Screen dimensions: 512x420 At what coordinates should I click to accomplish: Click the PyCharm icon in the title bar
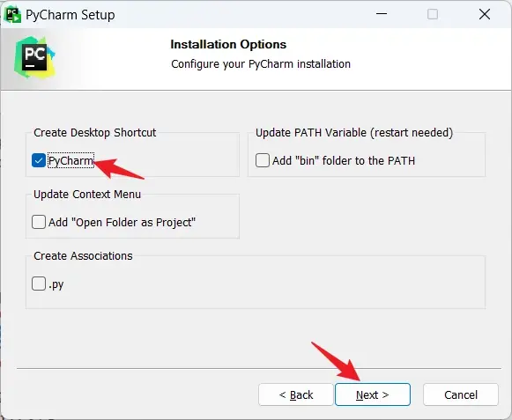(12, 15)
